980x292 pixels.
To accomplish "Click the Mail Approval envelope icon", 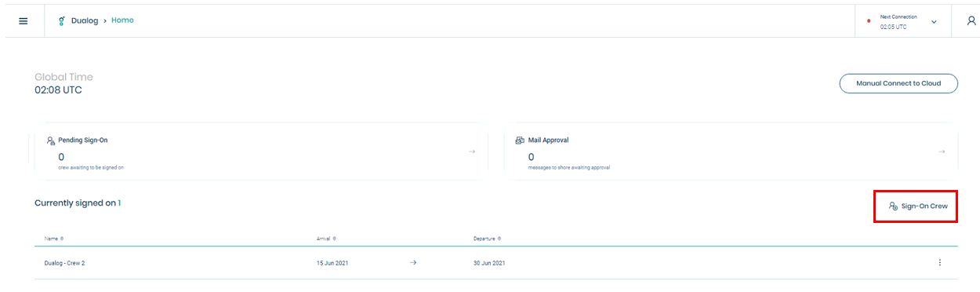I will point(520,141).
